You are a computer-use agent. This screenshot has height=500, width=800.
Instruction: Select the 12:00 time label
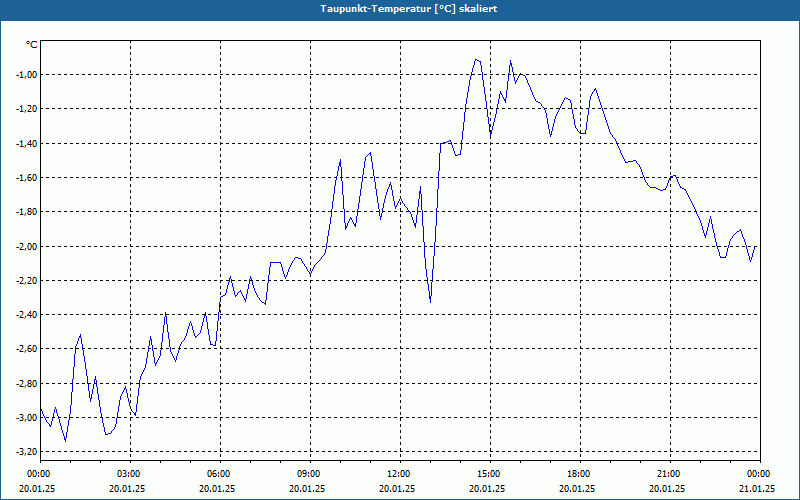tap(401, 474)
